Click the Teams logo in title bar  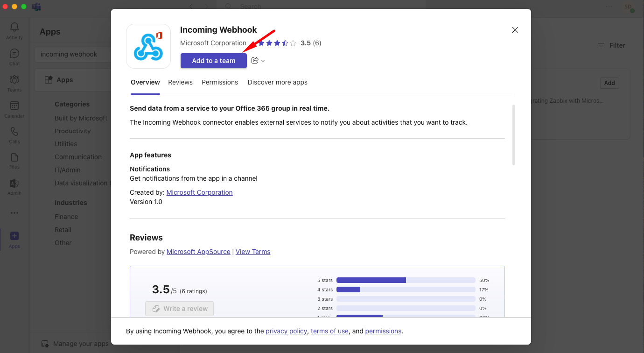pyautogui.click(x=36, y=7)
